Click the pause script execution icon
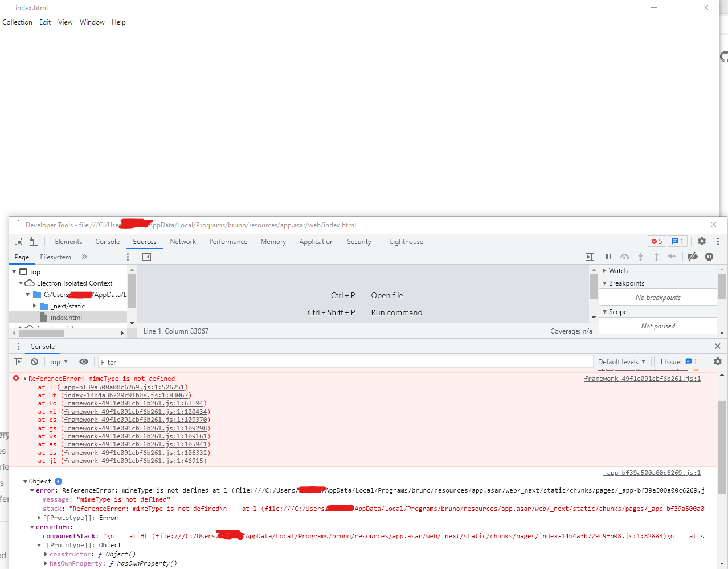 608,257
